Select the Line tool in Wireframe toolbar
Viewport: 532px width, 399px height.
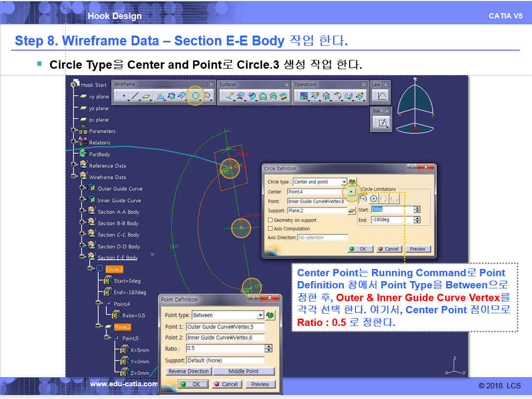tap(135, 96)
